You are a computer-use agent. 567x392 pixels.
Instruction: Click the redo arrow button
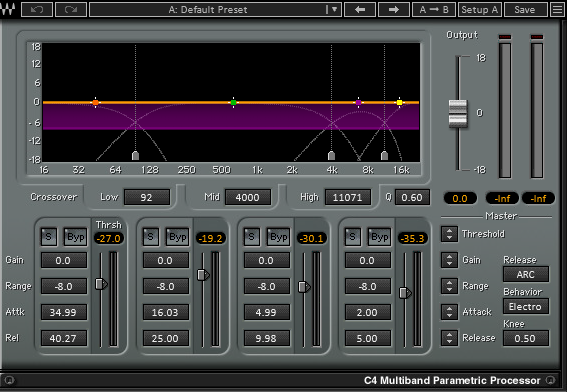coord(71,9)
